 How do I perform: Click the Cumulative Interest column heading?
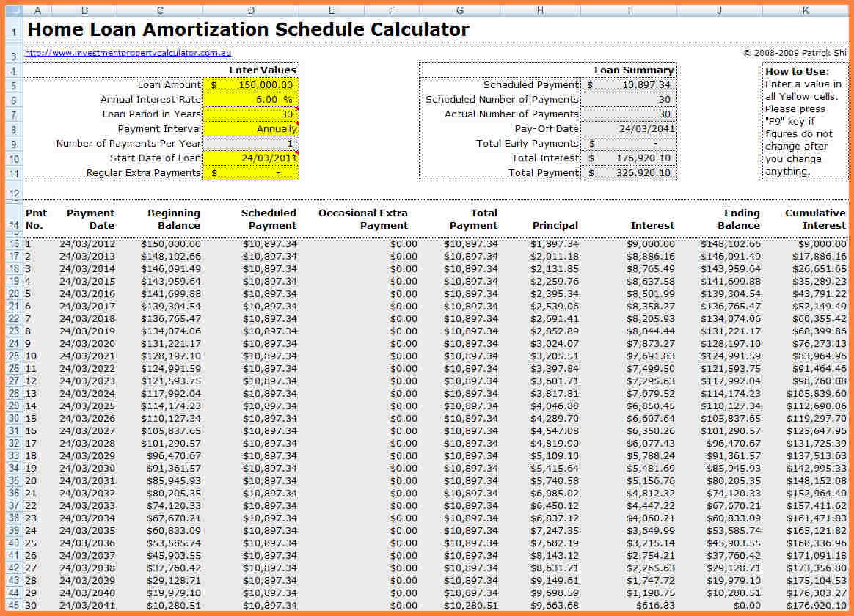(x=815, y=219)
